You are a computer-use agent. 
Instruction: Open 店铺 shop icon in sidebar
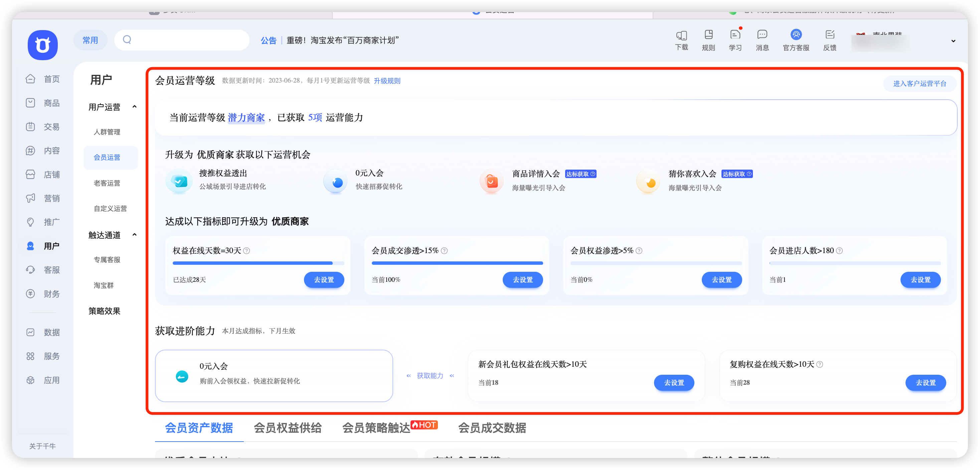(x=30, y=174)
